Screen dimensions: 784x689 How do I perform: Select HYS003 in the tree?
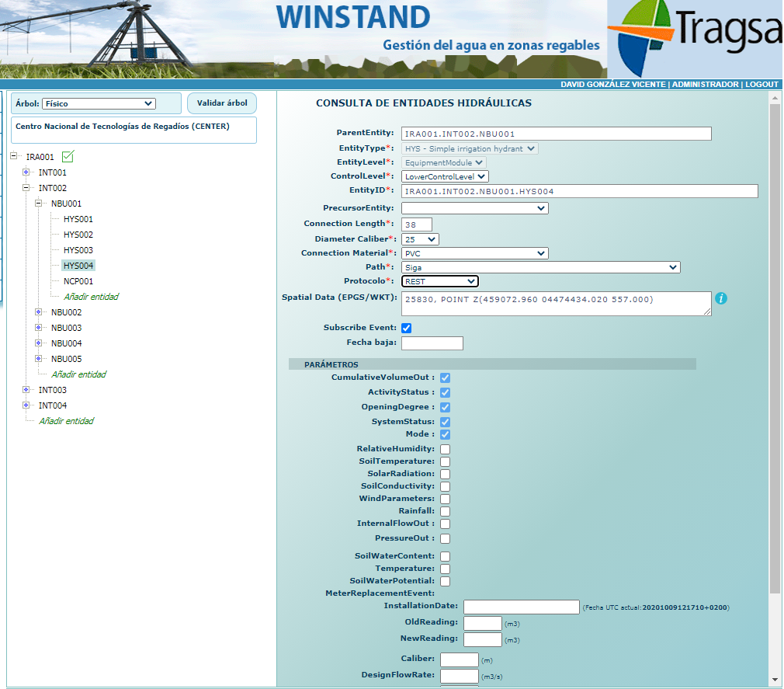78,250
